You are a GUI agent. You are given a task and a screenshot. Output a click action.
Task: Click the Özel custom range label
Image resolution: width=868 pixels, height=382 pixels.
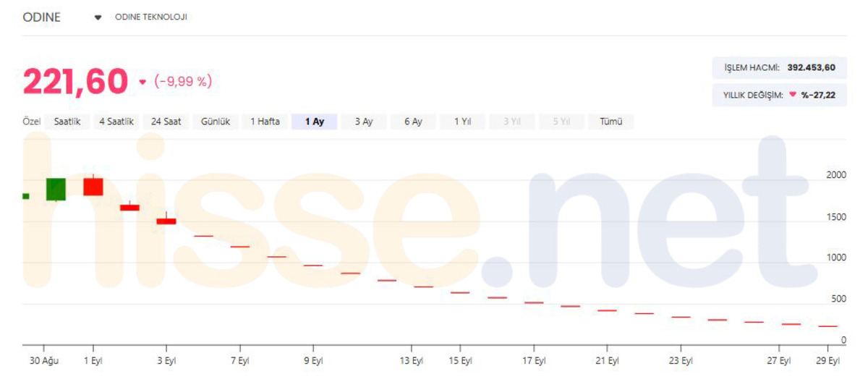coord(32,122)
